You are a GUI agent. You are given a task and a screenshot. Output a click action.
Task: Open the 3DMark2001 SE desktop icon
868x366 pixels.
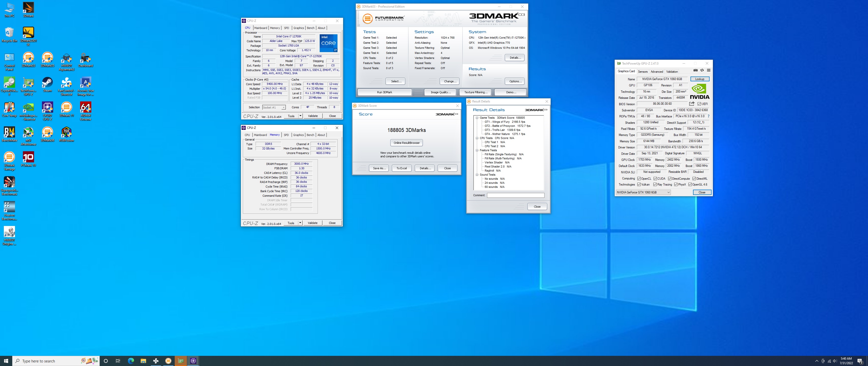(x=28, y=36)
